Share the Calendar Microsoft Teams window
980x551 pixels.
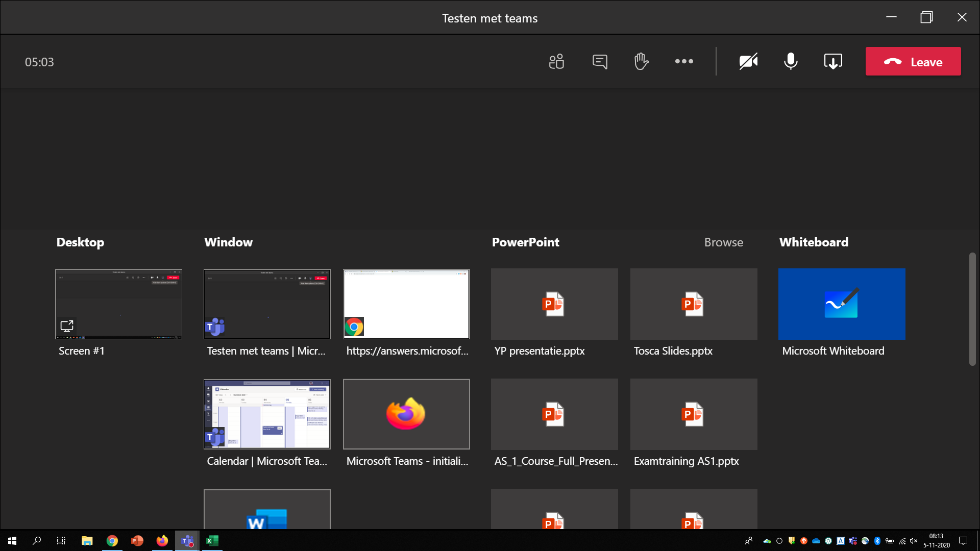[267, 414]
